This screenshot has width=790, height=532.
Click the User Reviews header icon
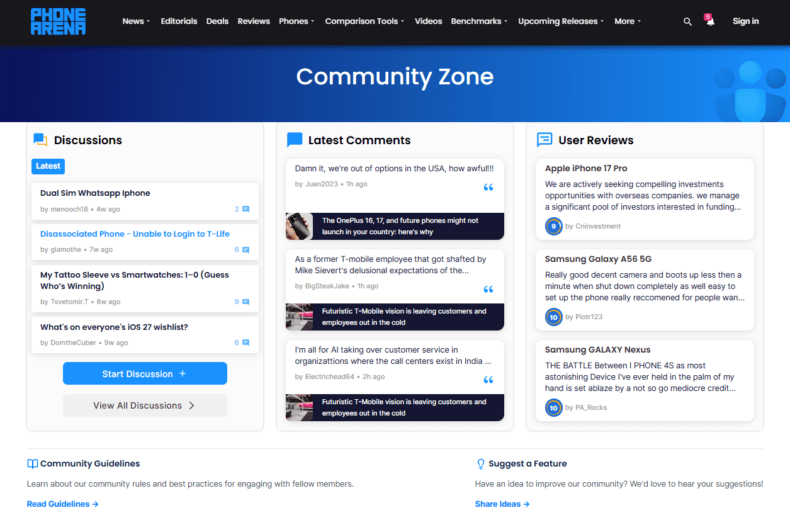545,140
